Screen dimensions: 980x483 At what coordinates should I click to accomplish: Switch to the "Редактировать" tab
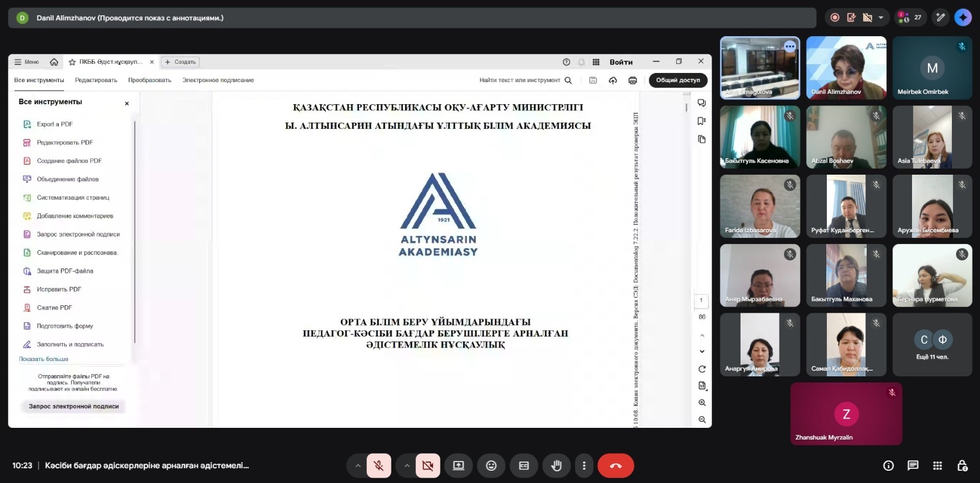[96, 80]
